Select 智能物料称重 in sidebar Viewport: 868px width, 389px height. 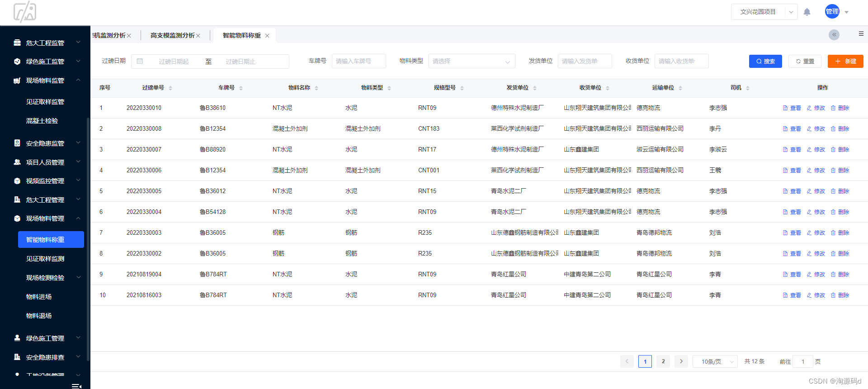click(51, 239)
